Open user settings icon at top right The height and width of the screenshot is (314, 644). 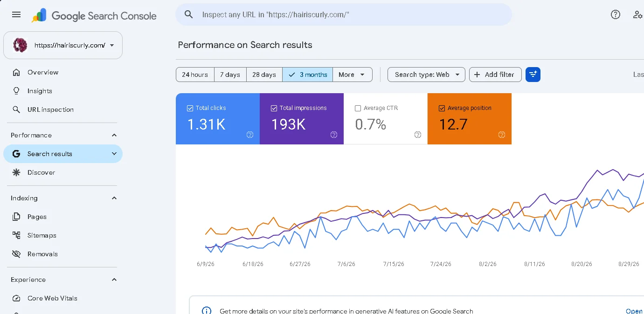[x=637, y=14]
